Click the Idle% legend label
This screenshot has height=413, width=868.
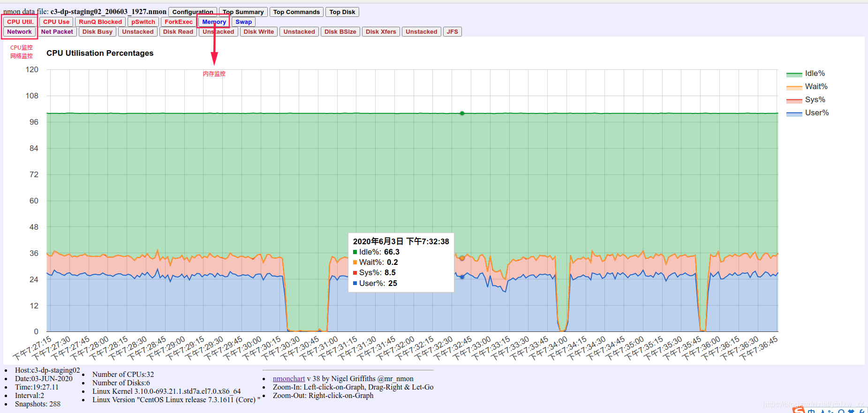click(815, 74)
